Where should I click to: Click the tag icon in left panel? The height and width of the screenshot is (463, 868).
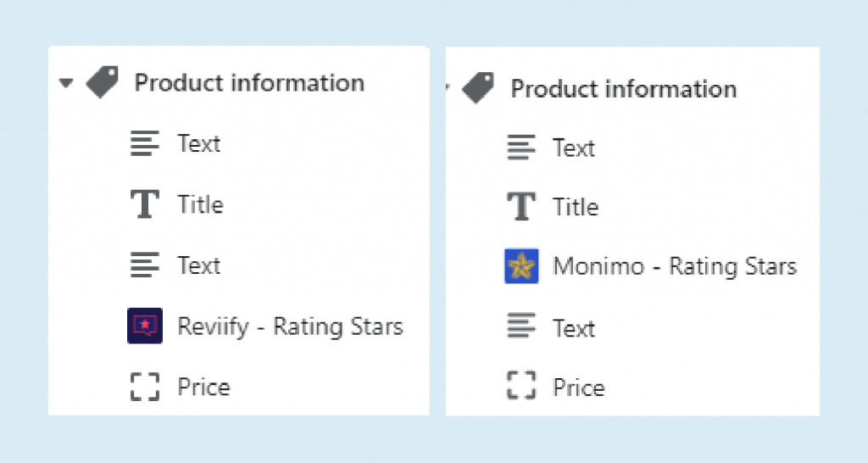tap(103, 83)
